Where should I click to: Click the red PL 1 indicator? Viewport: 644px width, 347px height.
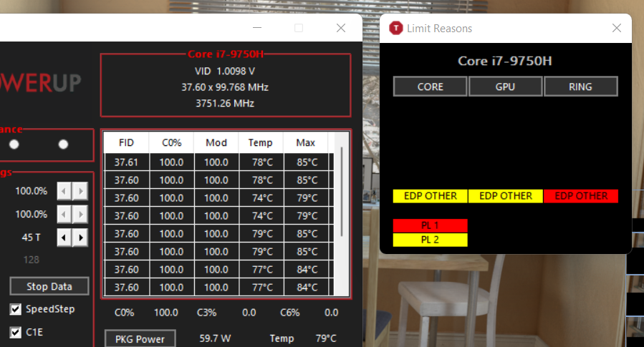pos(430,225)
